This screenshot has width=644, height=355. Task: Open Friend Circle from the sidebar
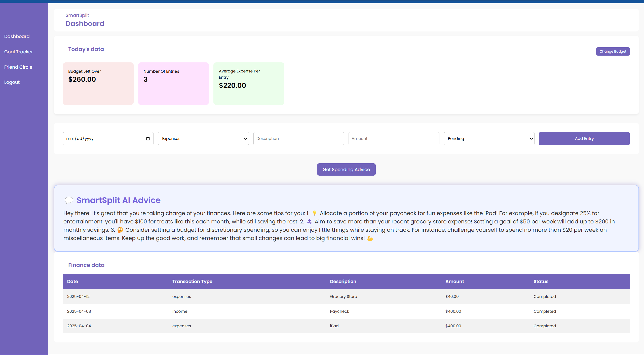click(x=18, y=67)
